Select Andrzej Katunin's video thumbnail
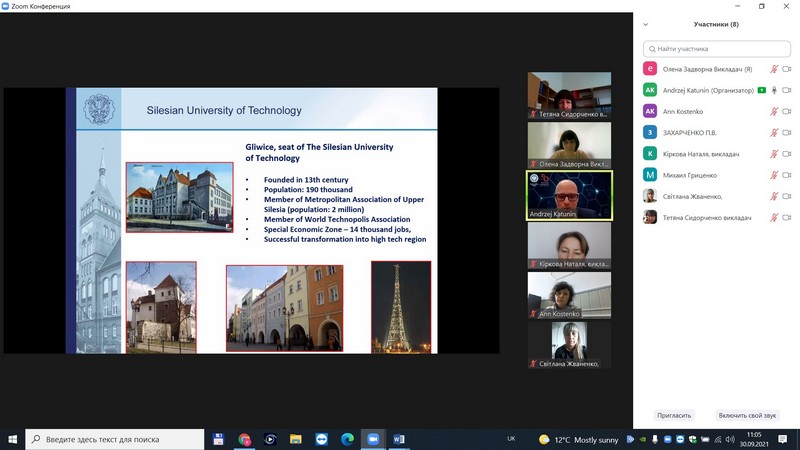Image resolution: width=800 pixels, height=450 pixels. (x=568, y=196)
